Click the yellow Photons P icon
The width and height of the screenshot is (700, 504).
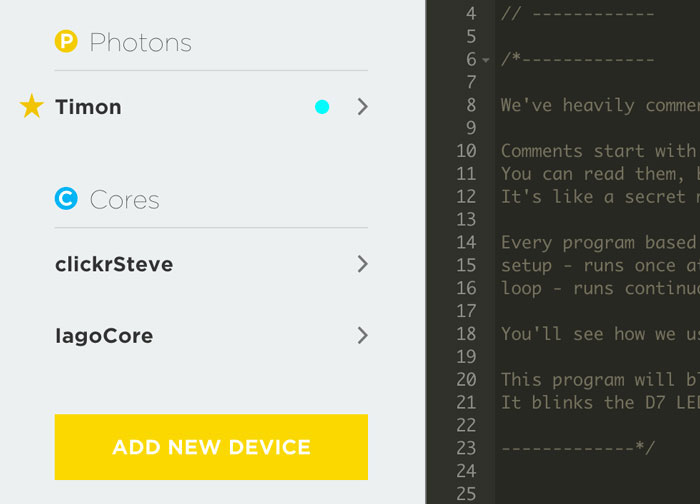point(67,42)
